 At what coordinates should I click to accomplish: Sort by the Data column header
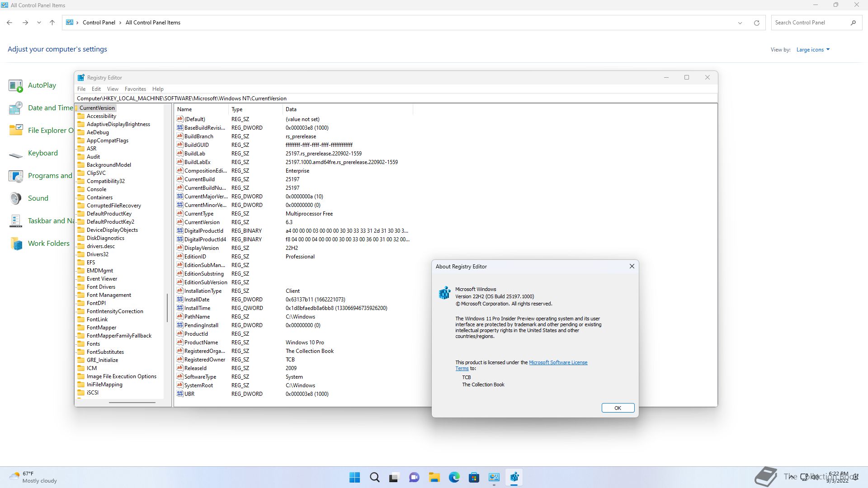(x=348, y=109)
